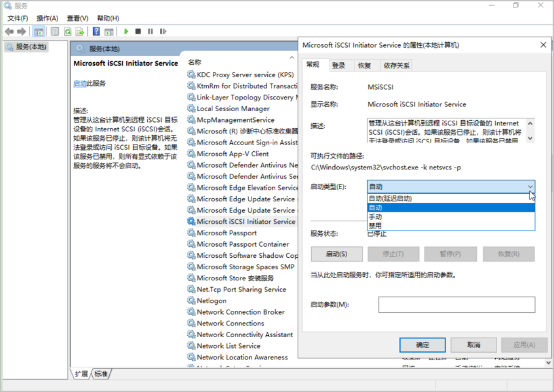
Task: Click the 启动参数(M) input field
Action: pos(456,305)
